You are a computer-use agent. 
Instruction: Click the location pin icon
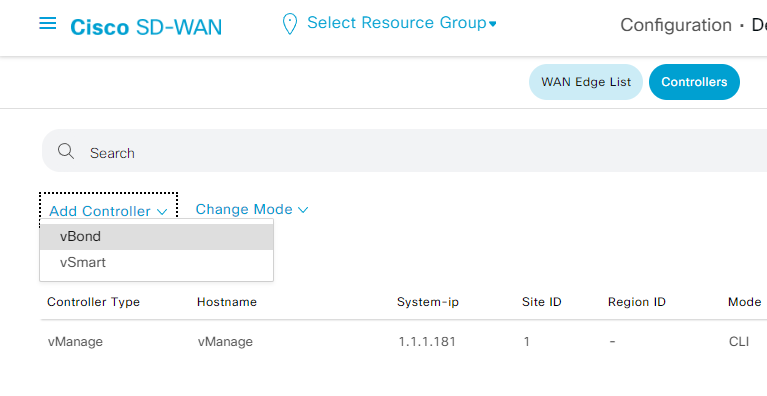[x=290, y=24]
